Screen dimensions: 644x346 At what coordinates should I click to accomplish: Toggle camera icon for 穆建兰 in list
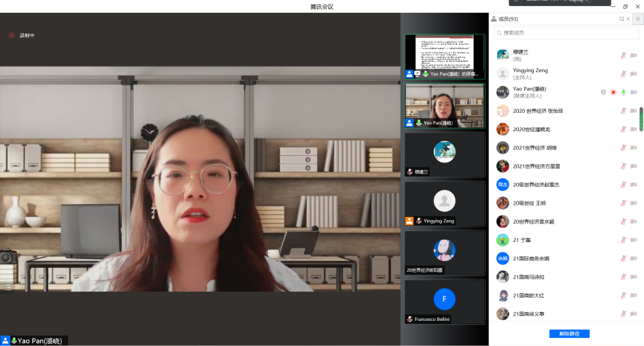tap(633, 56)
